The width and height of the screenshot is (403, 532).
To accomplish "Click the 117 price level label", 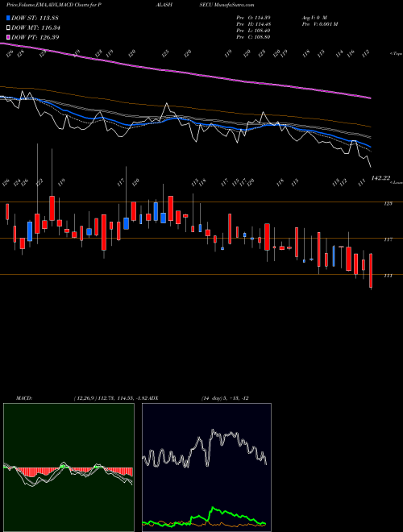I will (x=388, y=239).
